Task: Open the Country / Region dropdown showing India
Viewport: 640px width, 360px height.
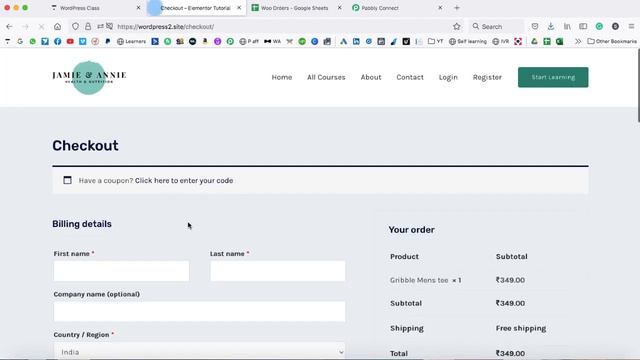Action: (199, 351)
